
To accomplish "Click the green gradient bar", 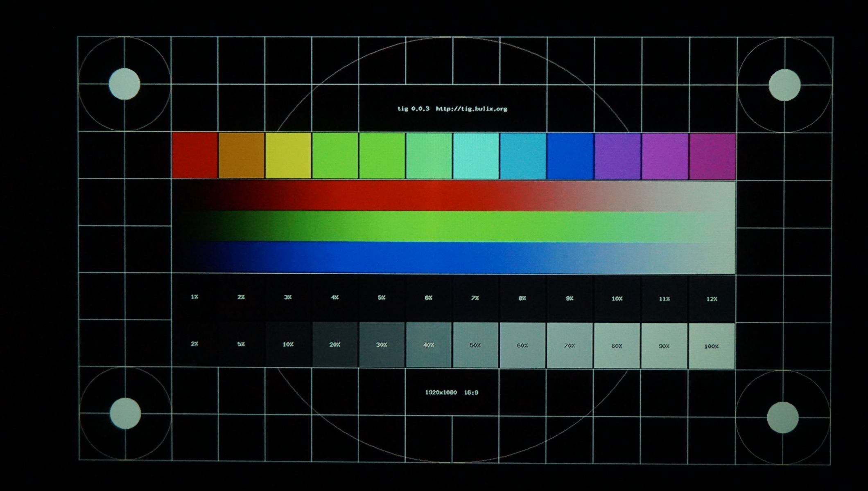I will (x=454, y=227).
